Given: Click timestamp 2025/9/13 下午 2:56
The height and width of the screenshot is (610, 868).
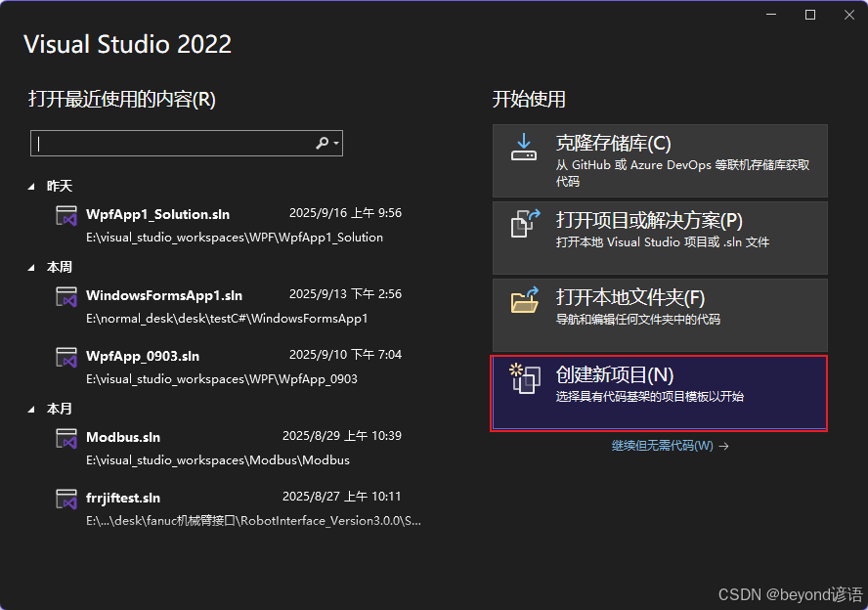Looking at the screenshot, I should pos(345,294).
